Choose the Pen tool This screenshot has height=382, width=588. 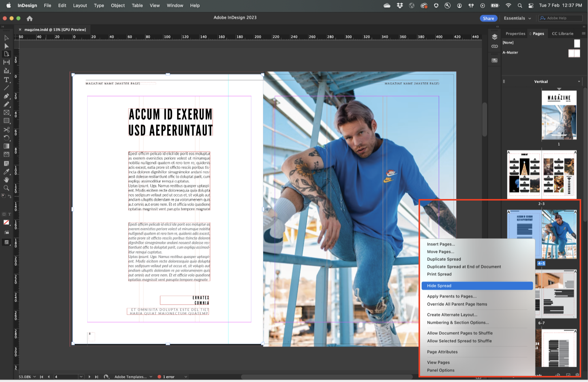tap(6, 96)
